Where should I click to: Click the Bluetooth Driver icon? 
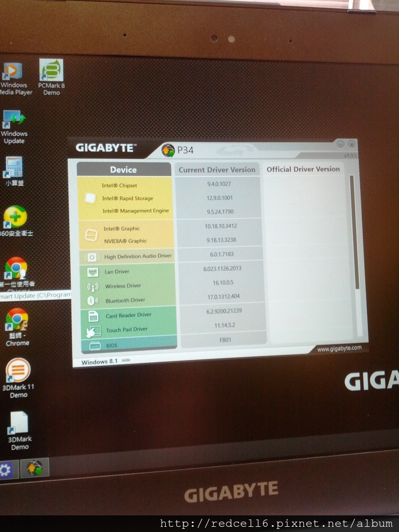(92, 301)
